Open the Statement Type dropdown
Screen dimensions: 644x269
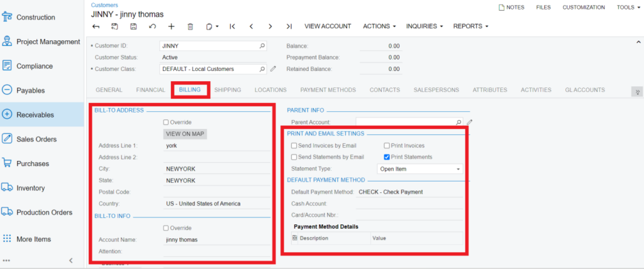(419, 169)
